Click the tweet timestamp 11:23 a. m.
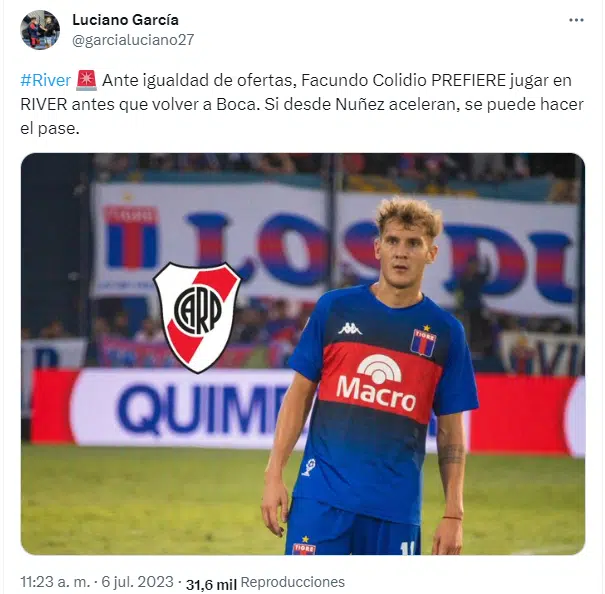 (55, 582)
